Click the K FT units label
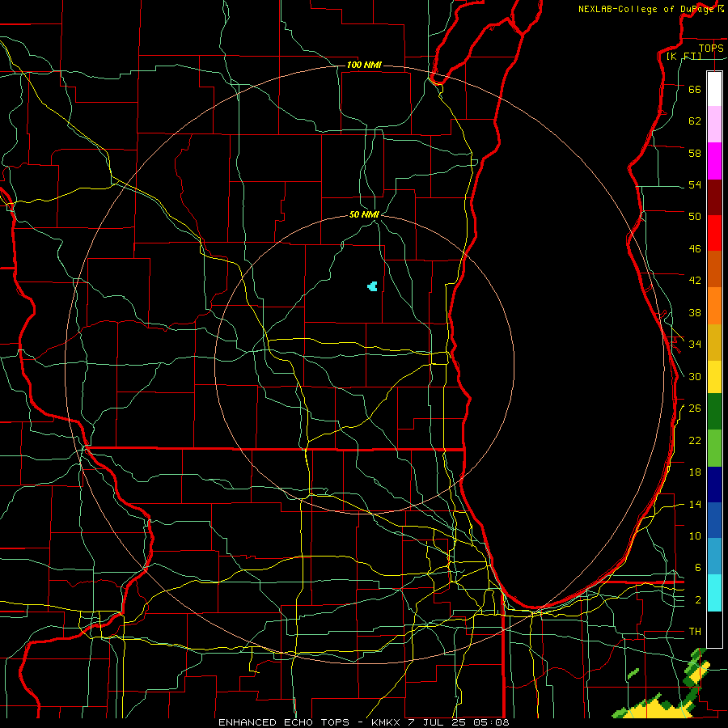 click(684, 56)
